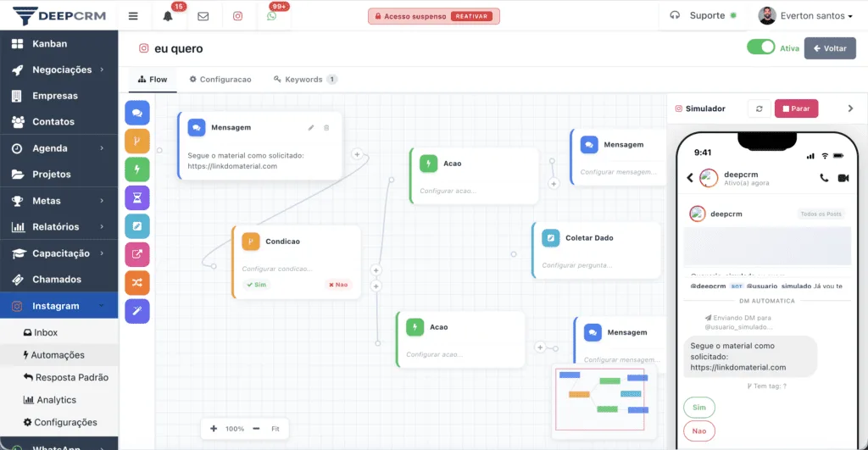The image size is (868, 450).
Task: Go back with arrow in simulator chat
Action: point(690,178)
